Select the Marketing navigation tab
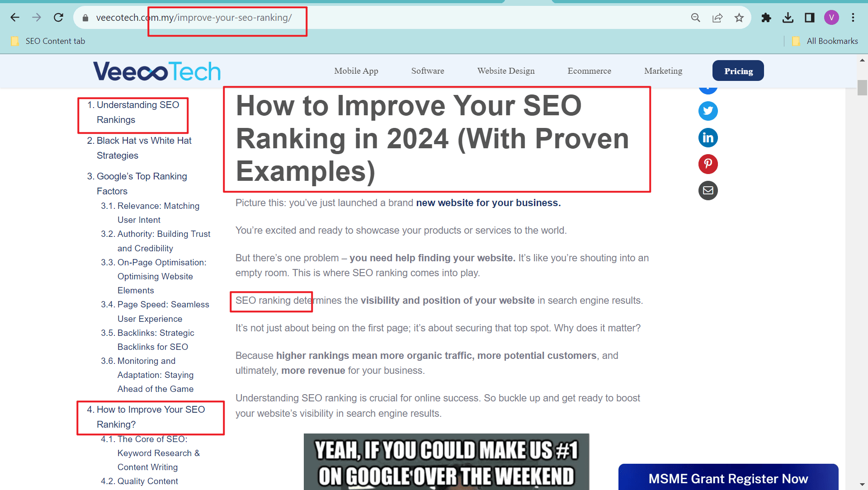868x490 pixels. 663,71
